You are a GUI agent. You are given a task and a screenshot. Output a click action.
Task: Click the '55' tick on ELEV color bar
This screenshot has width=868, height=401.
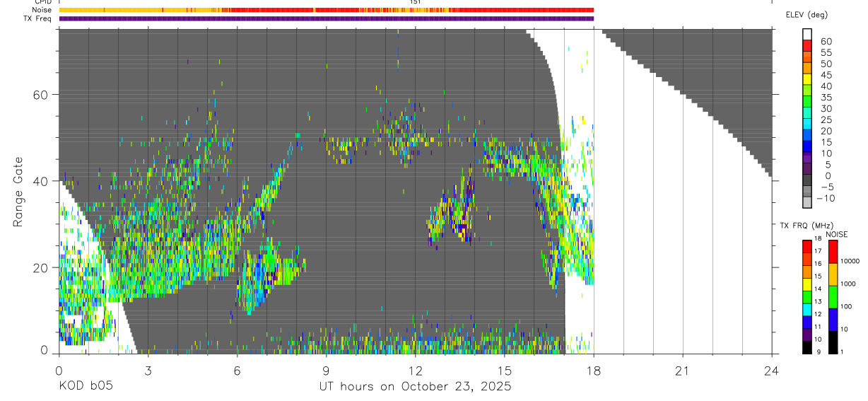pyautogui.click(x=826, y=53)
